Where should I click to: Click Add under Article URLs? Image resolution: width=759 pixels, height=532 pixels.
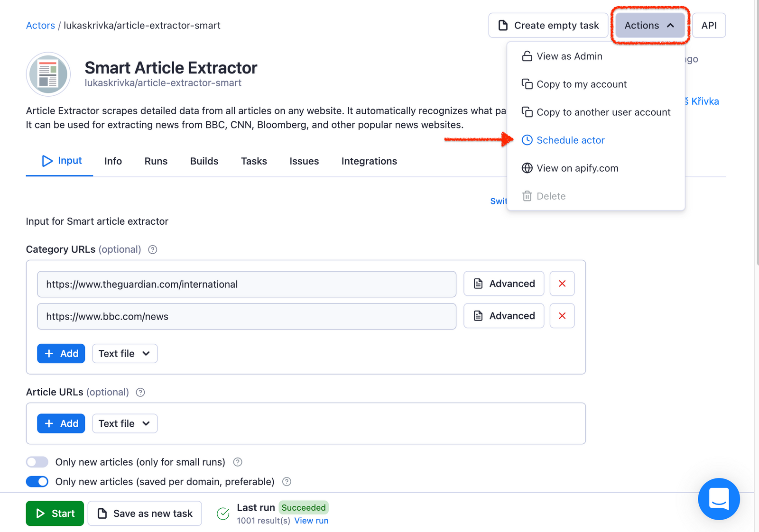pyautogui.click(x=61, y=423)
